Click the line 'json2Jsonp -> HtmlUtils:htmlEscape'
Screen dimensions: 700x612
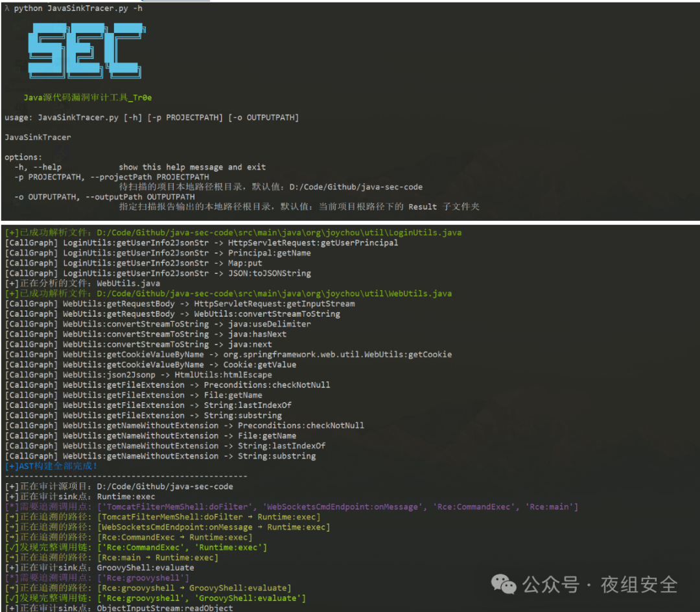139,375
